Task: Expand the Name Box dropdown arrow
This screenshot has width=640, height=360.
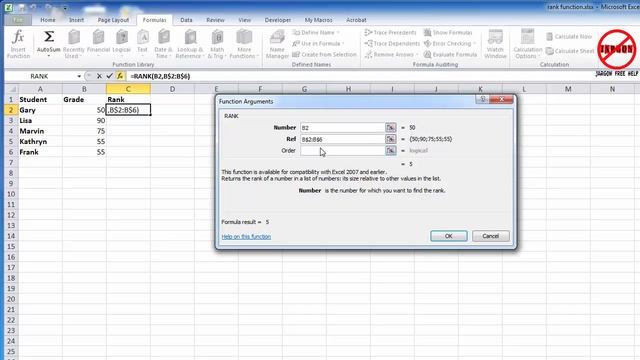Action: coord(79,76)
